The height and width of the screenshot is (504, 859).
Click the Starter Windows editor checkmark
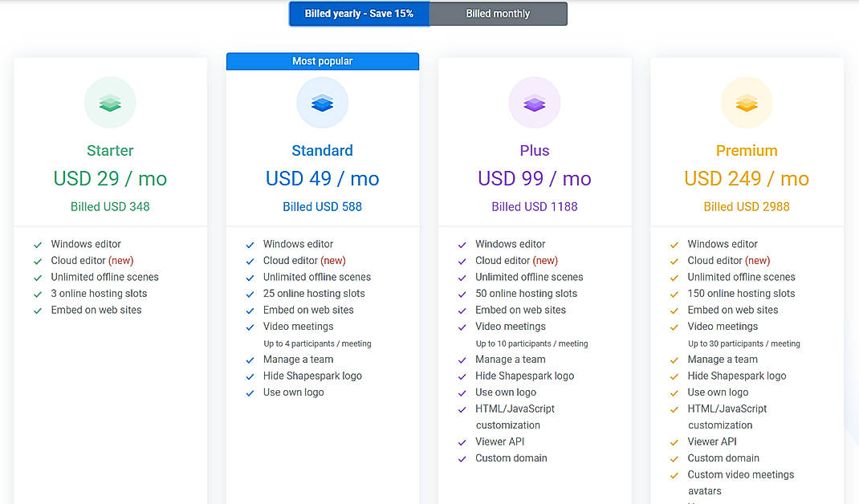(x=38, y=245)
